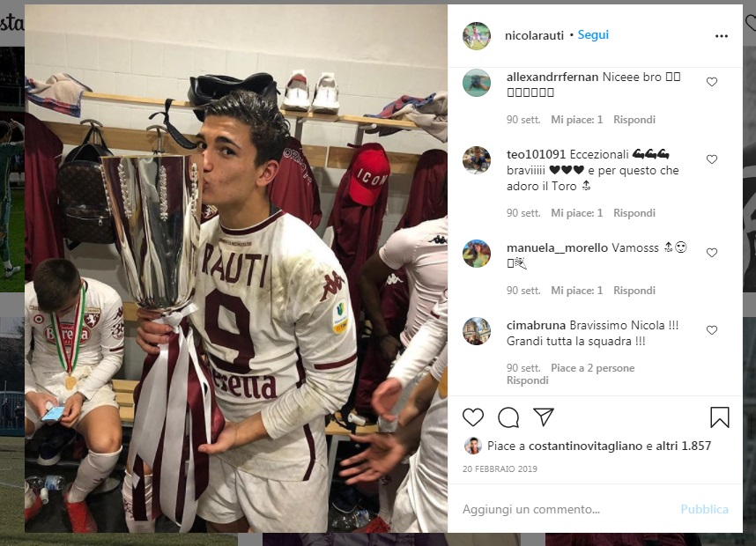The height and width of the screenshot is (546, 756).
Task: Open the "altri 1.857" likes list
Action: [686, 446]
